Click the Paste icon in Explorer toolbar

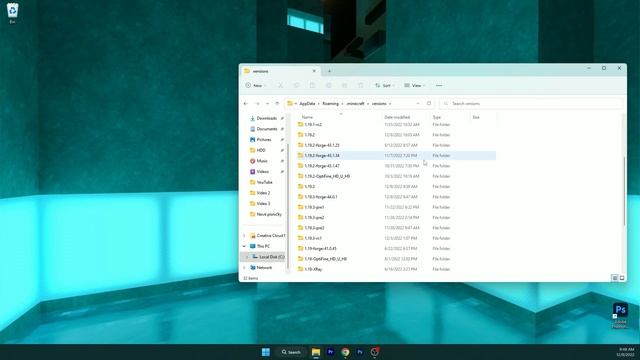tap(312, 85)
